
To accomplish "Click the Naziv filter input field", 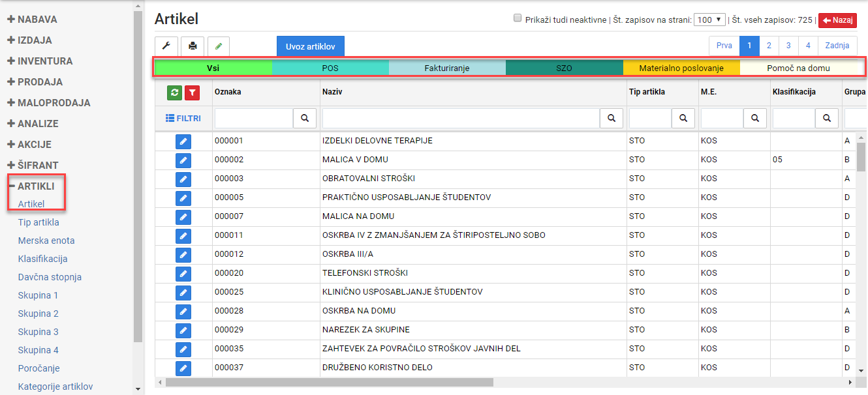I will (461, 118).
